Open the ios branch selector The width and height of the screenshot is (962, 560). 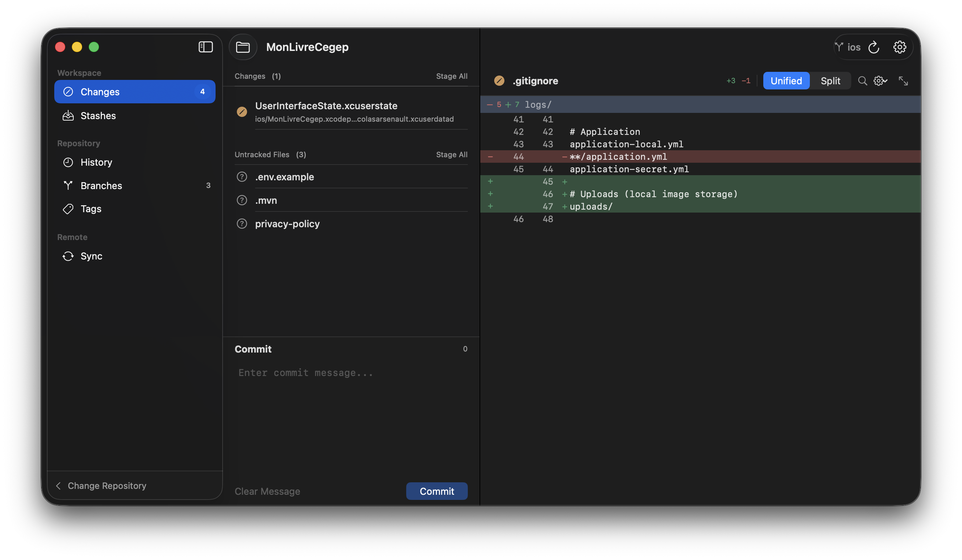(x=848, y=47)
